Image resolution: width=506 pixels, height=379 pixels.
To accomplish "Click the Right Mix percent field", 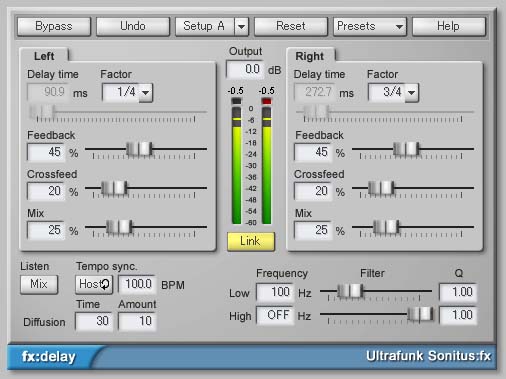I will pyautogui.click(x=313, y=230).
